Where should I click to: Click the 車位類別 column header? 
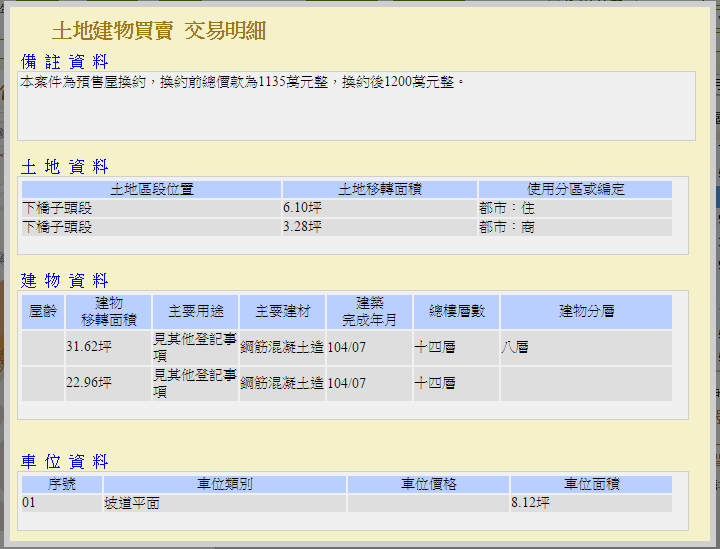(225, 484)
